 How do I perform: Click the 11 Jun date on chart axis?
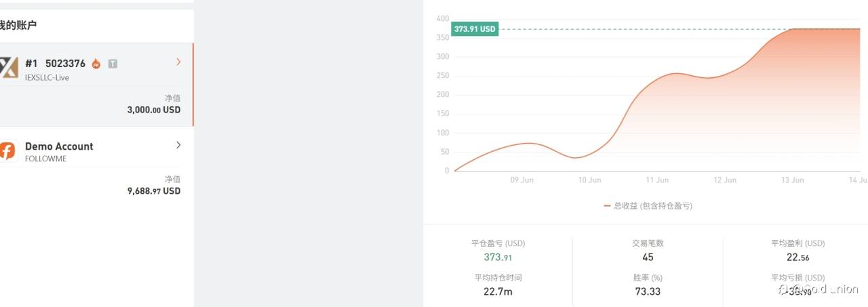[657, 180]
